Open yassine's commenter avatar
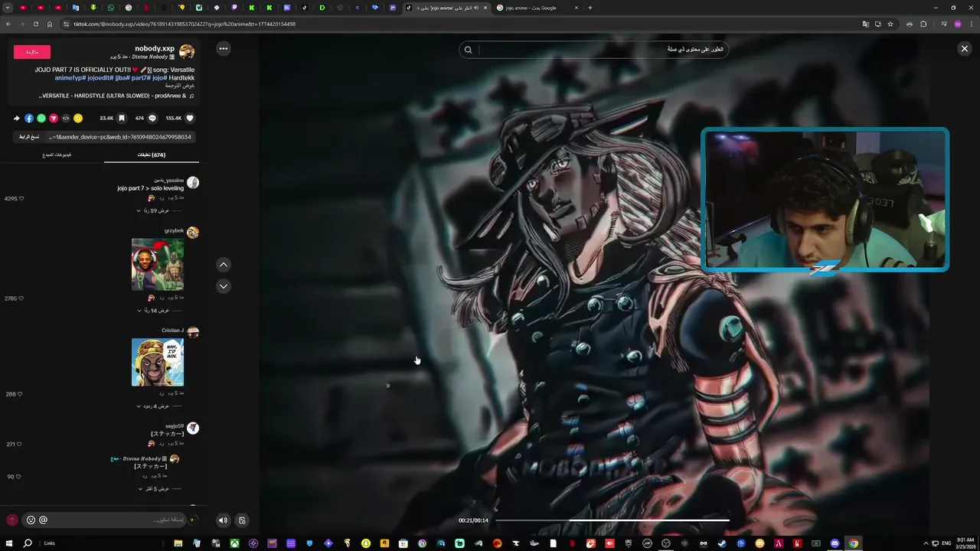This screenshot has width=980, height=551. [x=193, y=182]
